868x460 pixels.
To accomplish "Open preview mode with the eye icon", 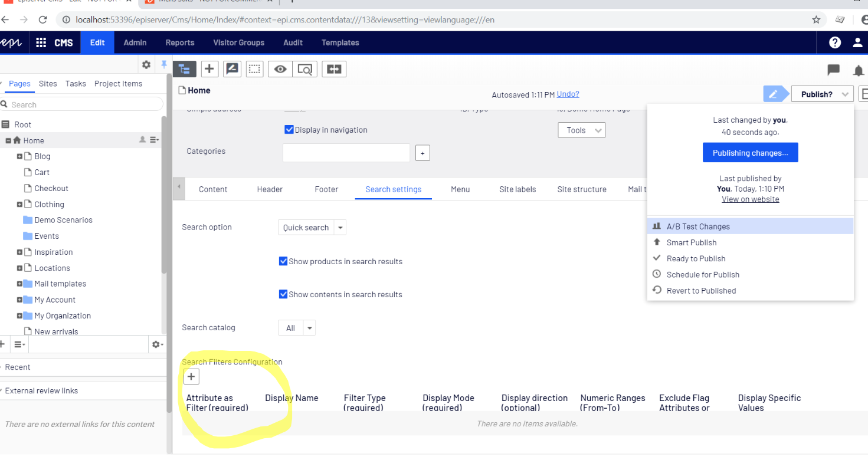I will pyautogui.click(x=280, y=69).
